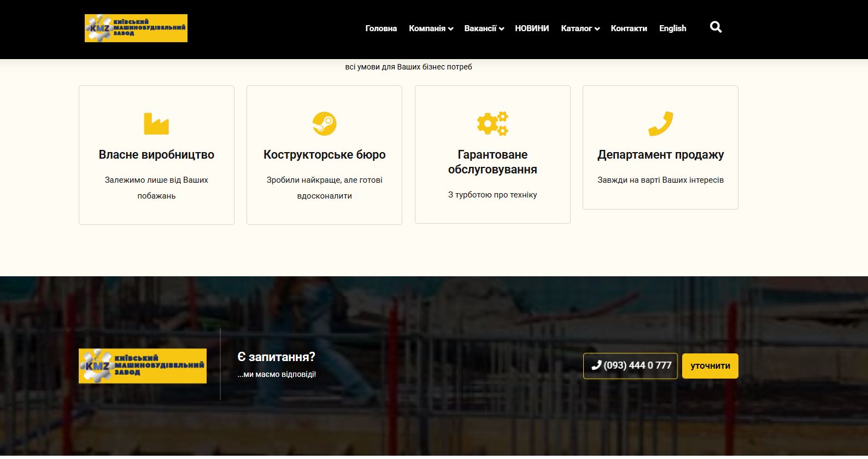868x459 pixels.
Task: Switch the site language to English
Action: (x=672, y=28)
